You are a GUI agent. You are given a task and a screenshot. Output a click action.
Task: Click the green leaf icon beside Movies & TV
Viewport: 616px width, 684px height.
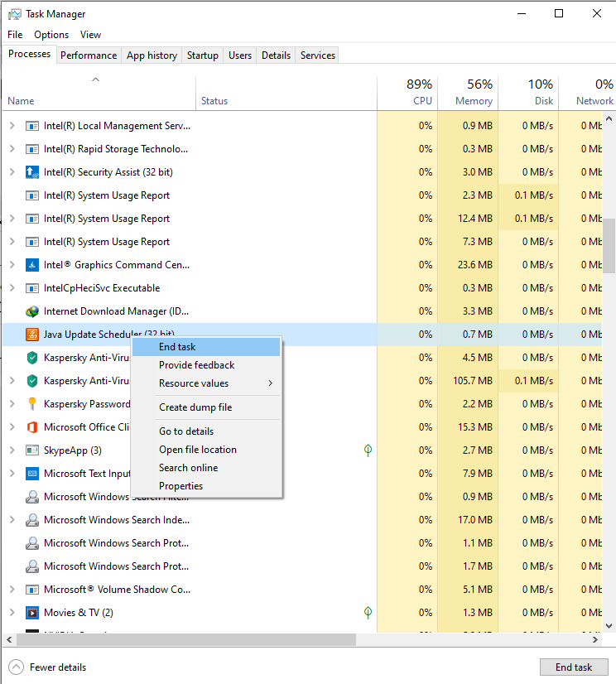(x=368, y=613)
